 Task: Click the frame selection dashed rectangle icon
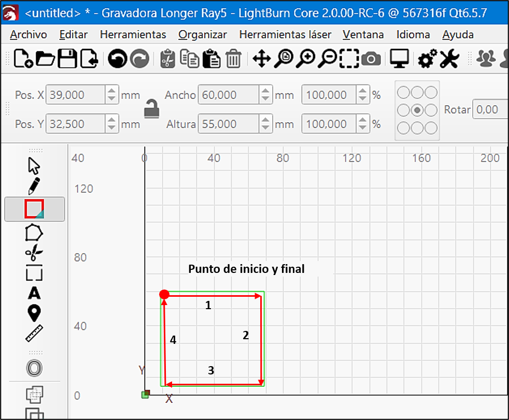point(349,59)
